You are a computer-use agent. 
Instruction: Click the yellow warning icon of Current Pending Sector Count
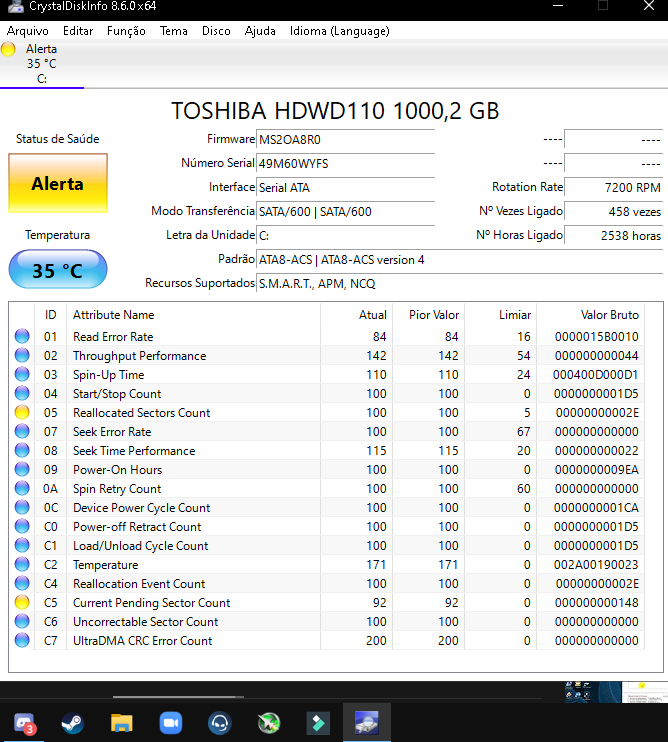22,602
